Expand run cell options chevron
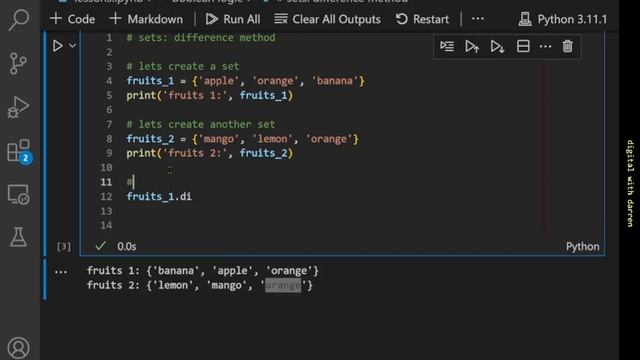 72,46
